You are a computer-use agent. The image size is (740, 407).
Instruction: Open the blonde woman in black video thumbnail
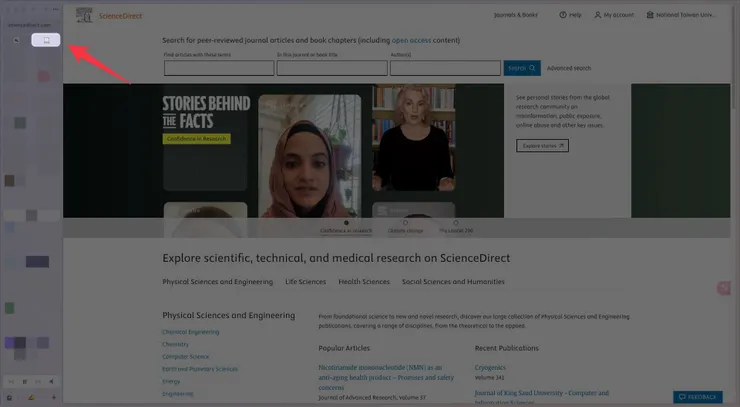click(414, 138)
